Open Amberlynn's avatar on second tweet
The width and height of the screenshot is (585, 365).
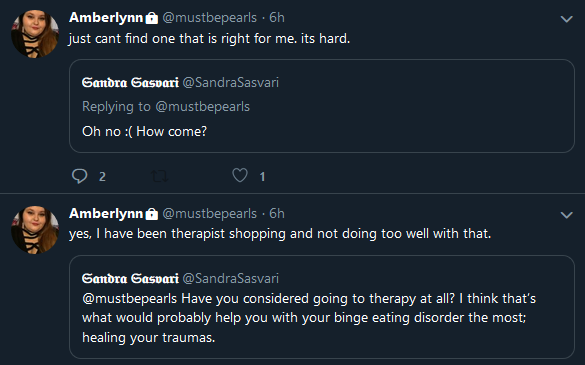point(35,230)
